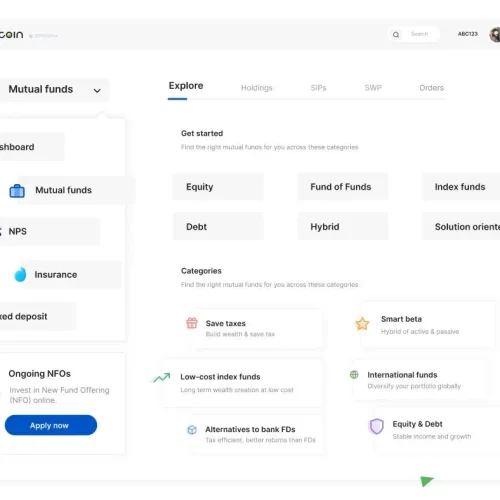Click the Categories heading

tap(201, 271)
